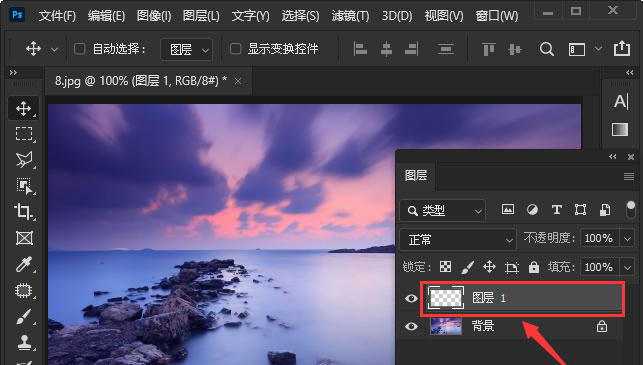Screen dimensions: 643x365
Task: Collapse the right panel dock arrows
Action: [x=630, y=73]
